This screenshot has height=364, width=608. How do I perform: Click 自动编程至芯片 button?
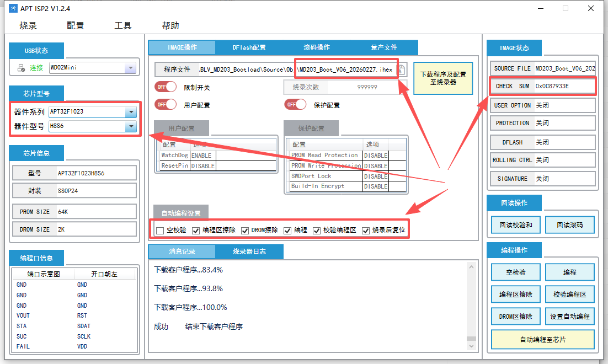click(543, 340)
